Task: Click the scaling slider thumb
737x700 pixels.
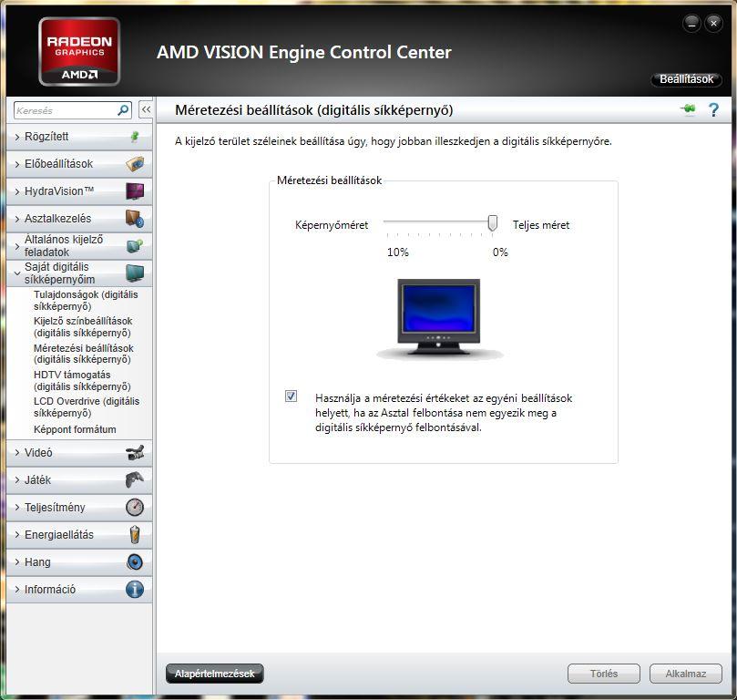Action: point(492,222)
